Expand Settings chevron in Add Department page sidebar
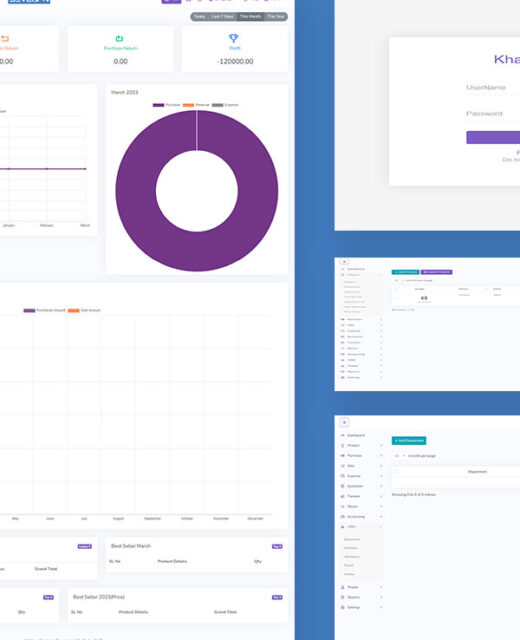 [x=381, y=607]
